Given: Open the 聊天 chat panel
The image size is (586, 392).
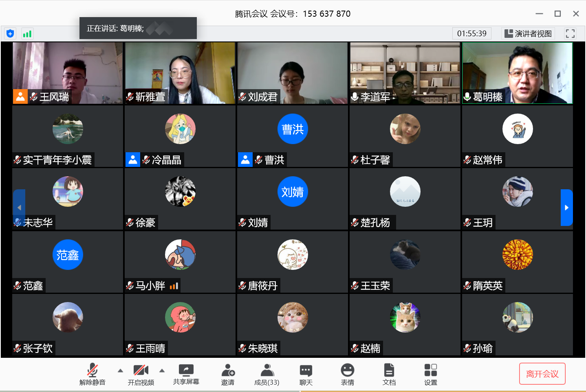Looking at the screenshot, I should point(306,374).
